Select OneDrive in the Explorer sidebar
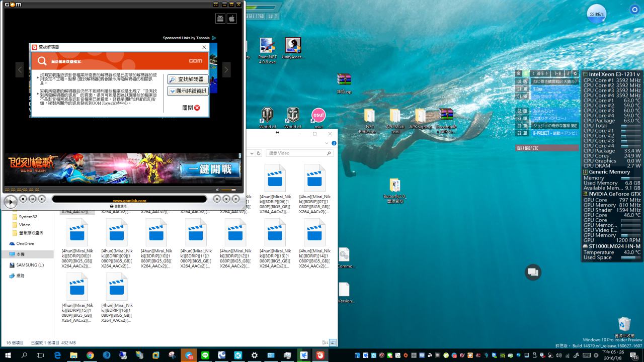The width and height of the screenshot is (644, 362). [x=25, y=243]
